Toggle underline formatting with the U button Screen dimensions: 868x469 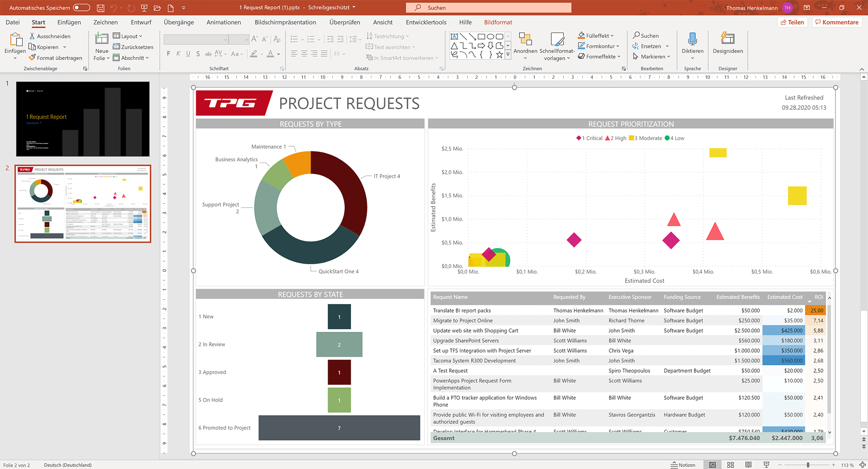pyautogui.click(x=188, y=53)
